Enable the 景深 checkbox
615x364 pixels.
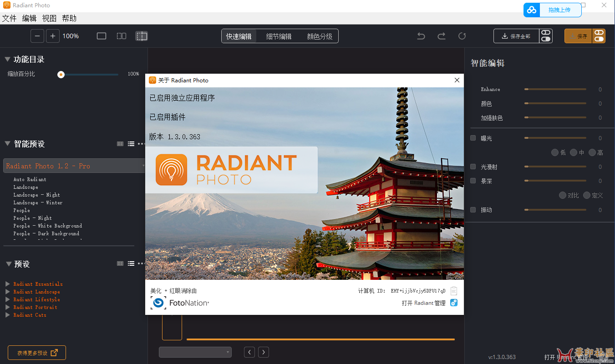point(473,181)
